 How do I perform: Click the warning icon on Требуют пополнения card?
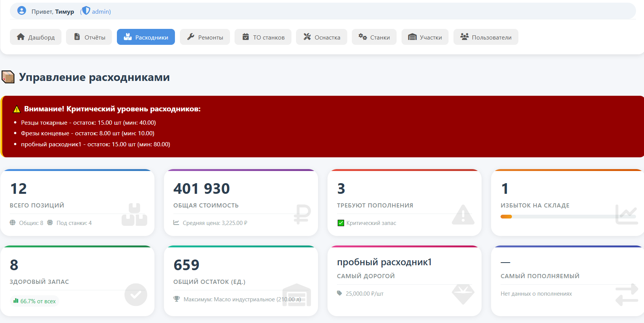point(463,215)
